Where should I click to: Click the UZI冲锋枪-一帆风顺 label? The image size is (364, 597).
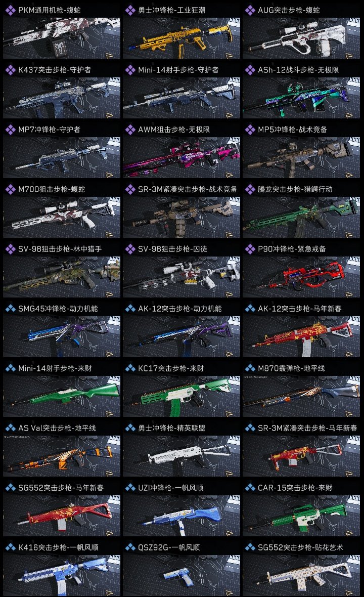(170, 488)
